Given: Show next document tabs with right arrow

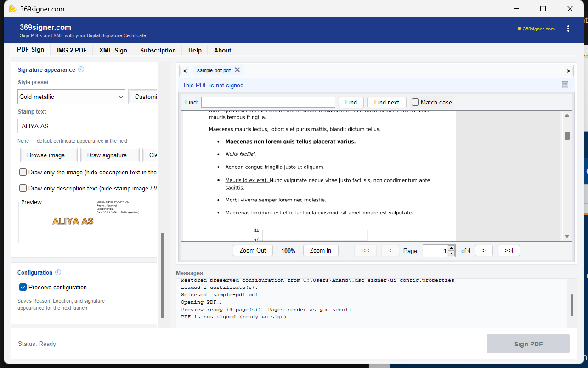Looking at the screenshot, I should tap(568, 71).
